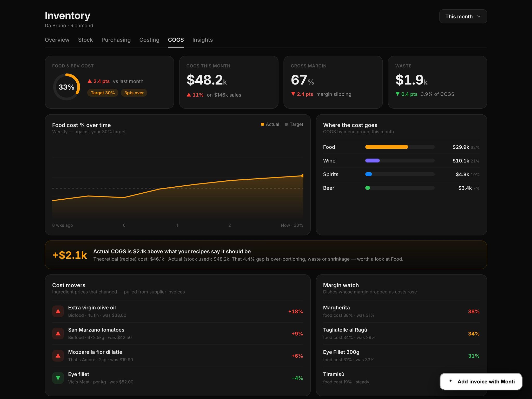
Task: Open the Purchasing tab
Action: click(x=116, y=40)
